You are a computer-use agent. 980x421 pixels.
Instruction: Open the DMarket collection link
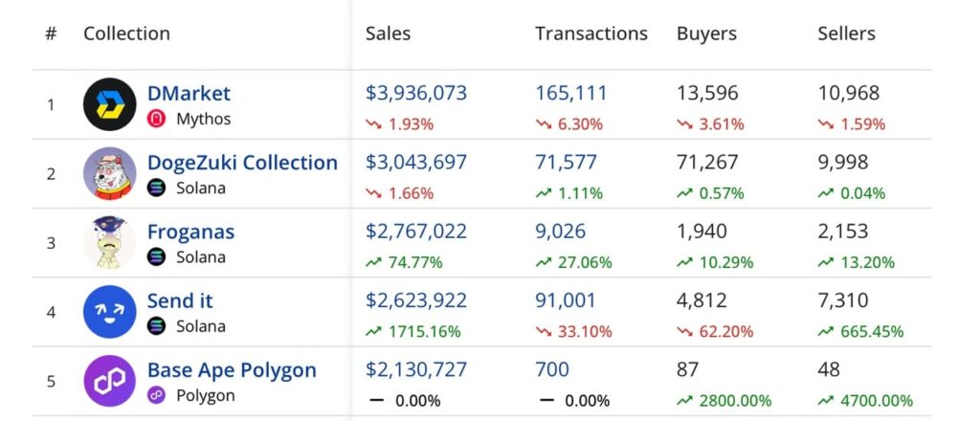189,94
